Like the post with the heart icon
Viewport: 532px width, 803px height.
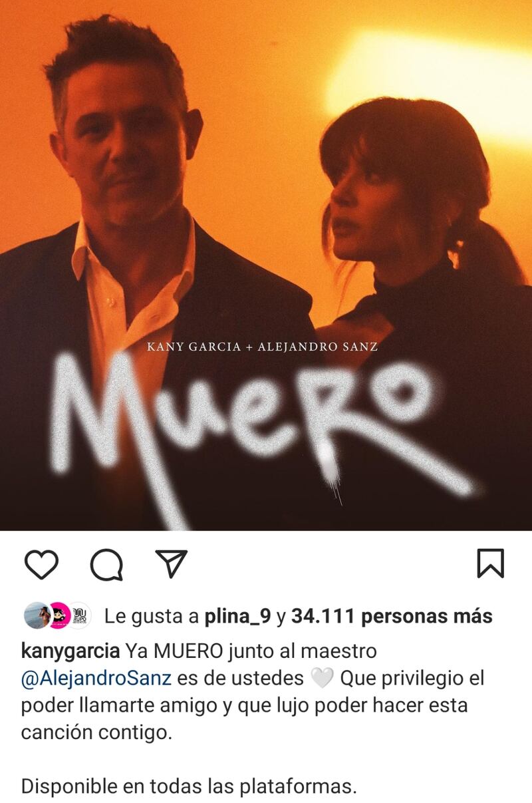point(41,564)
